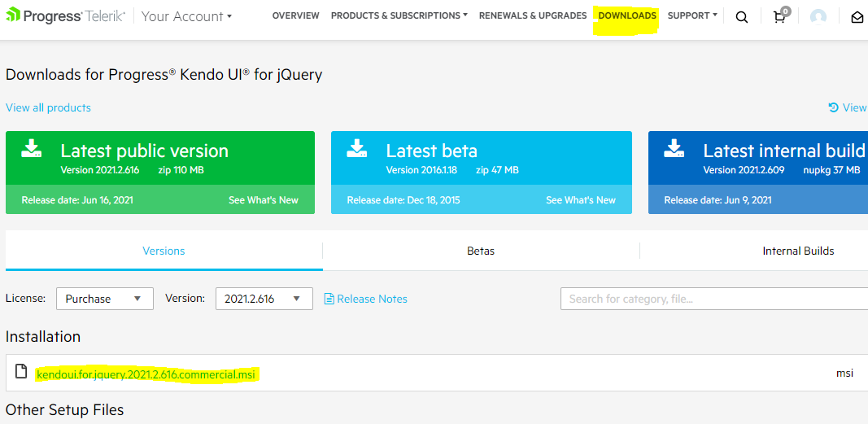Open the shopping cart icon
Screen dimensions: 868x424
(779, 17)
